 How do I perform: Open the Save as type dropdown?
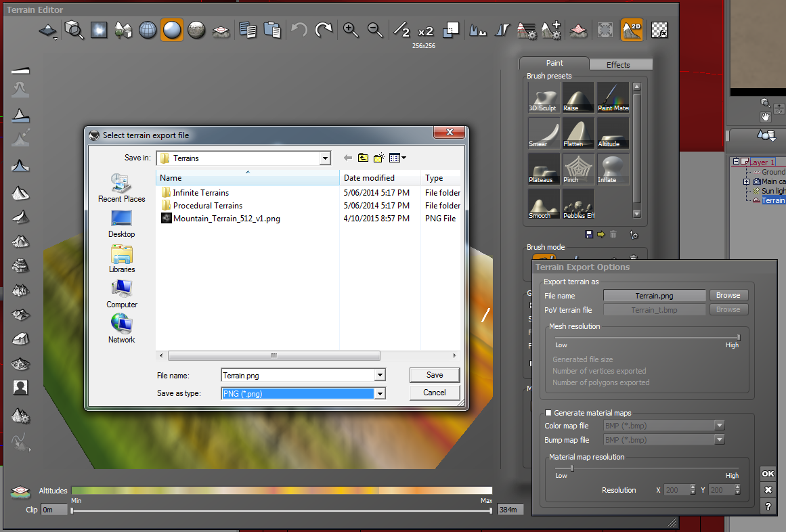click(380, 394)
